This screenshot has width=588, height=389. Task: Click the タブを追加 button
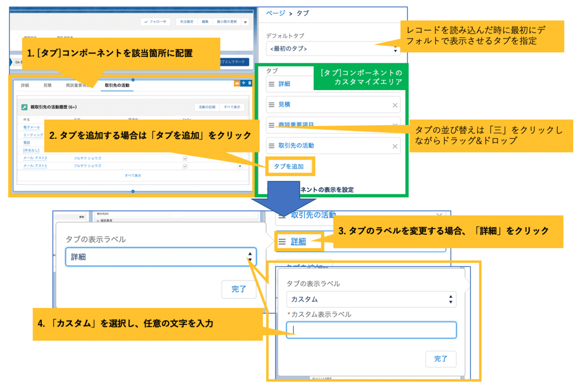[289, 167]
